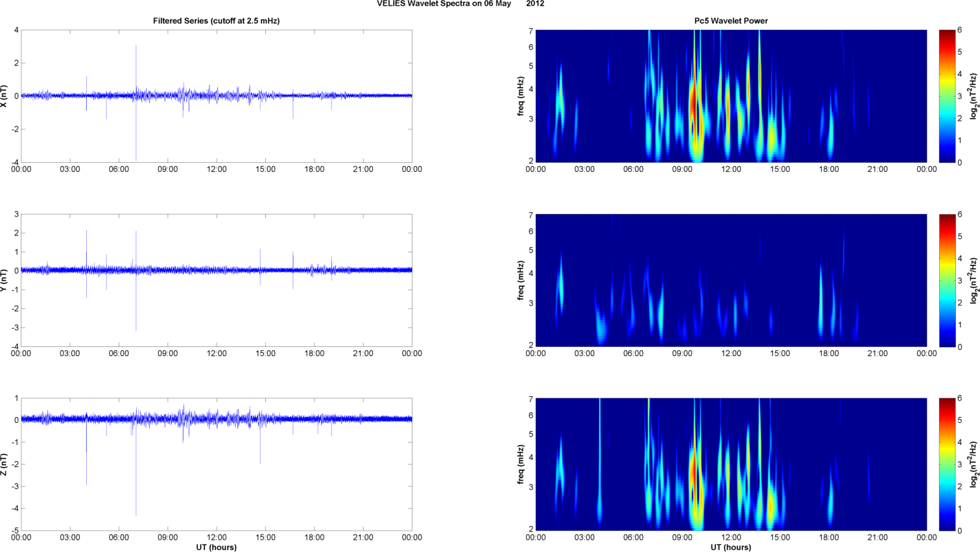This screenshot has width=980, height=552.
Task: Click the -5 tick on Z (nT) axis
Action: pos(16,531)
